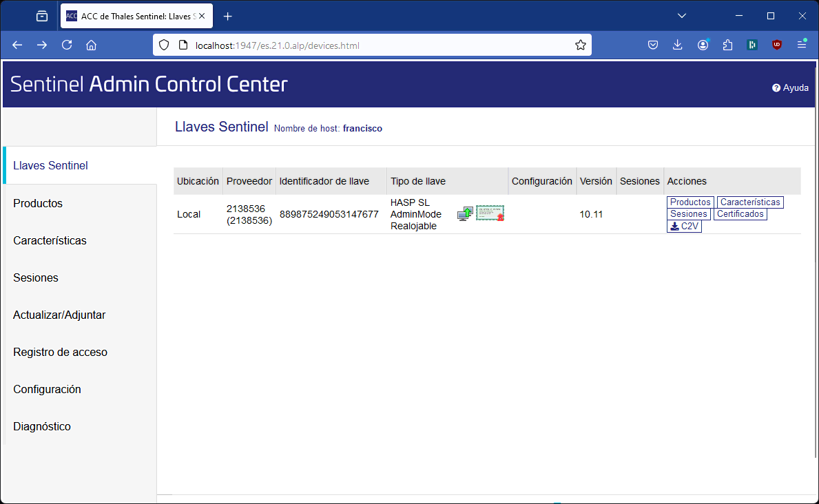Open Características in the sidebar menu
This screenshot has height=504, width=819.
[50, 240]
